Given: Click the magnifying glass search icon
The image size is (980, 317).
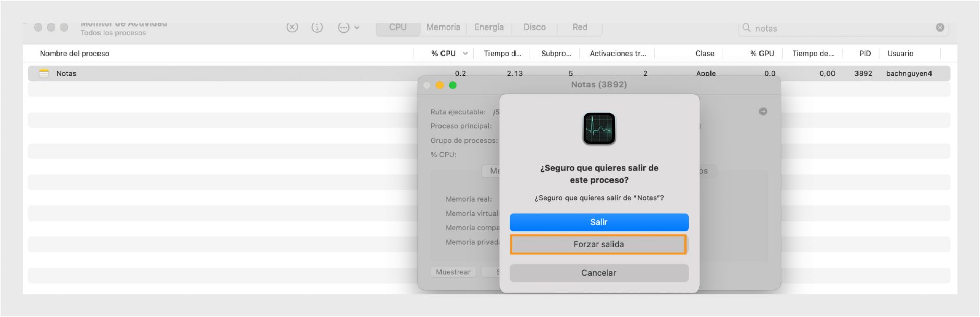Looking at the screenshot, I should (x=746, y=28).
